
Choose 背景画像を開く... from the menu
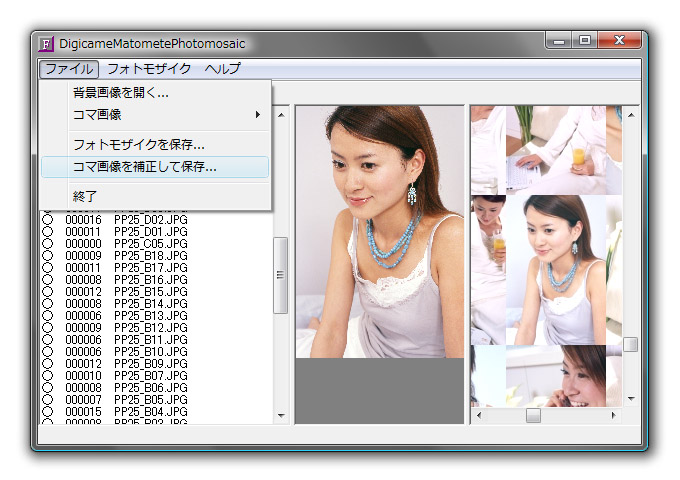(155, 93)
